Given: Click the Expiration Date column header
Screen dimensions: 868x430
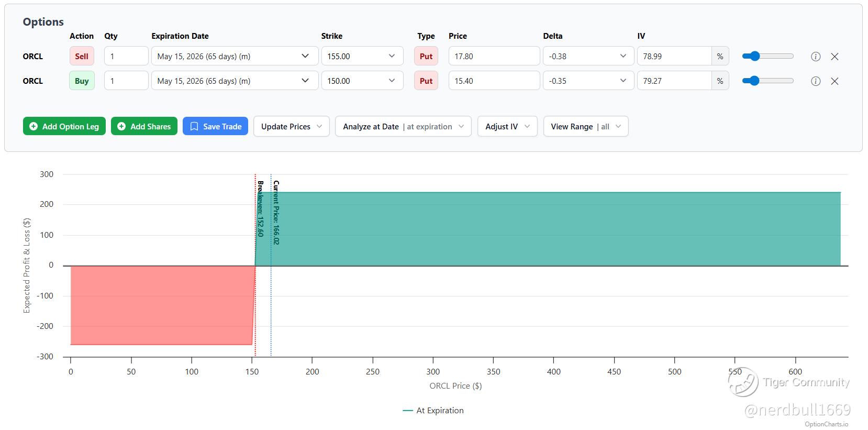Looking at the screenshot, I should click(180, 36).
